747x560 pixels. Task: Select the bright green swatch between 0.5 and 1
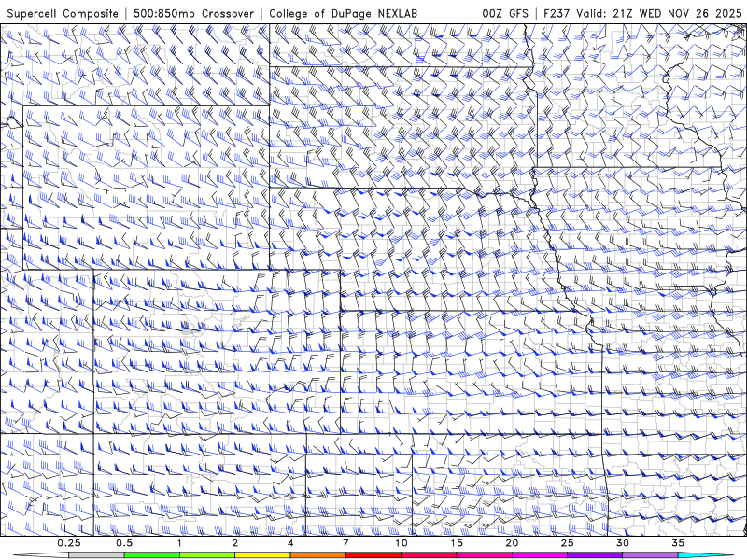click(x=151, y=555)
